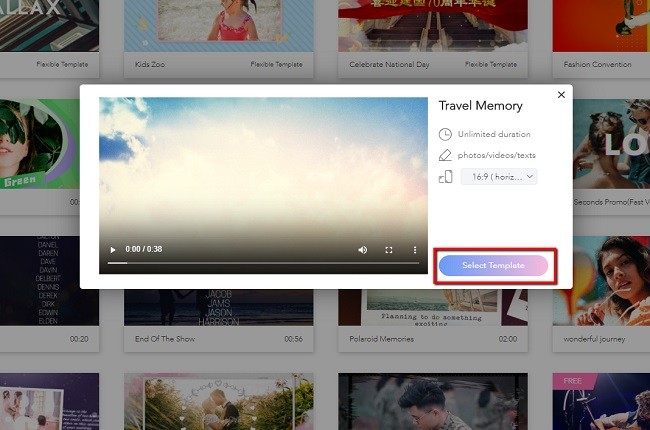Open the names credits list template
The image size is (650, 430).
49,281
